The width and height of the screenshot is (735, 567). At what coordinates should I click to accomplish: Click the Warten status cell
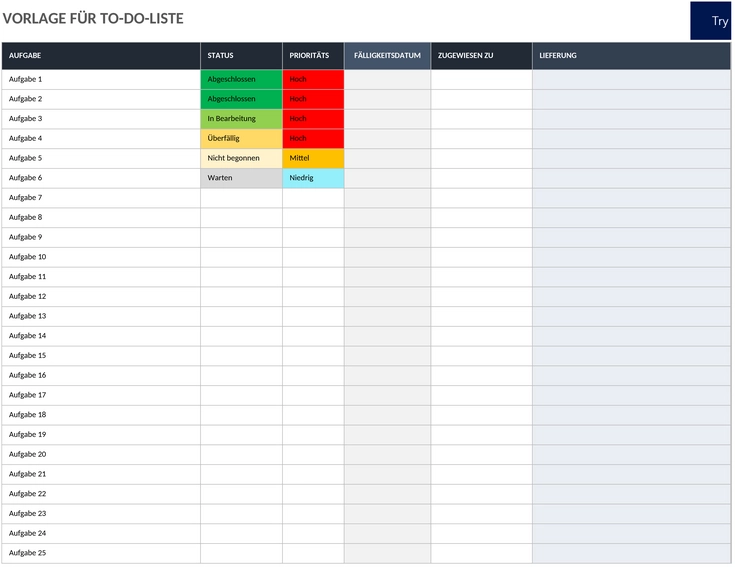click(241, 178)
